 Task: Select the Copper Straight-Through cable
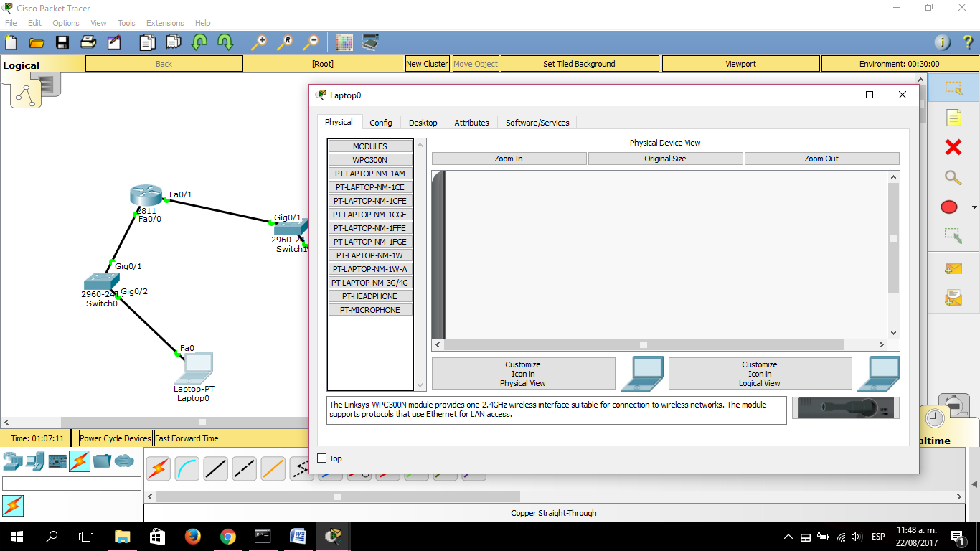(x=215, y=468)
